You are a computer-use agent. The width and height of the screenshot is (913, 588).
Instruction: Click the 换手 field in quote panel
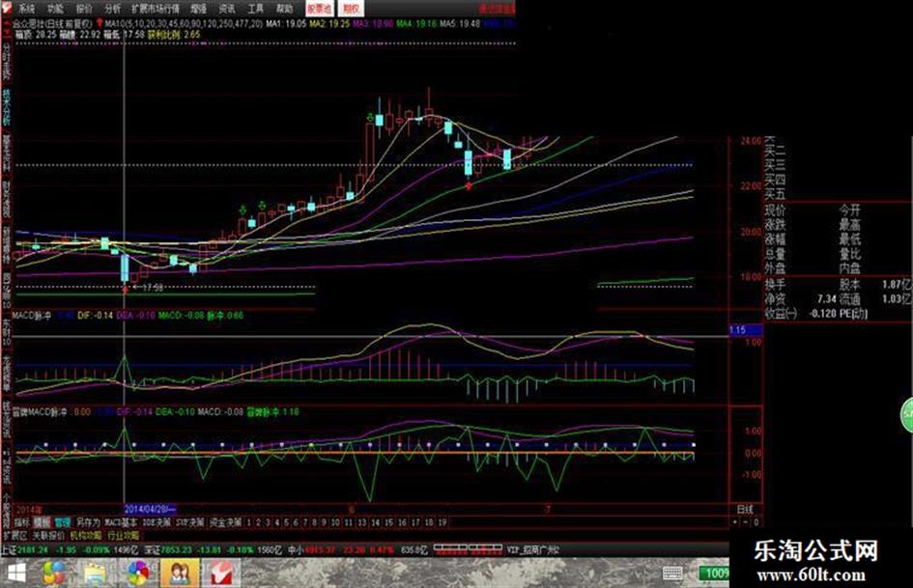coord(775,285)
